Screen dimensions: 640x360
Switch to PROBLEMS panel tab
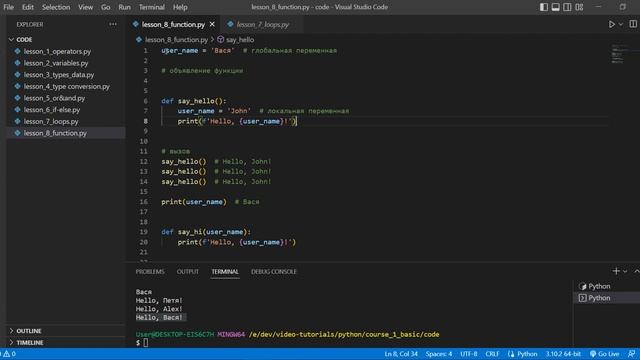(150, 271)
